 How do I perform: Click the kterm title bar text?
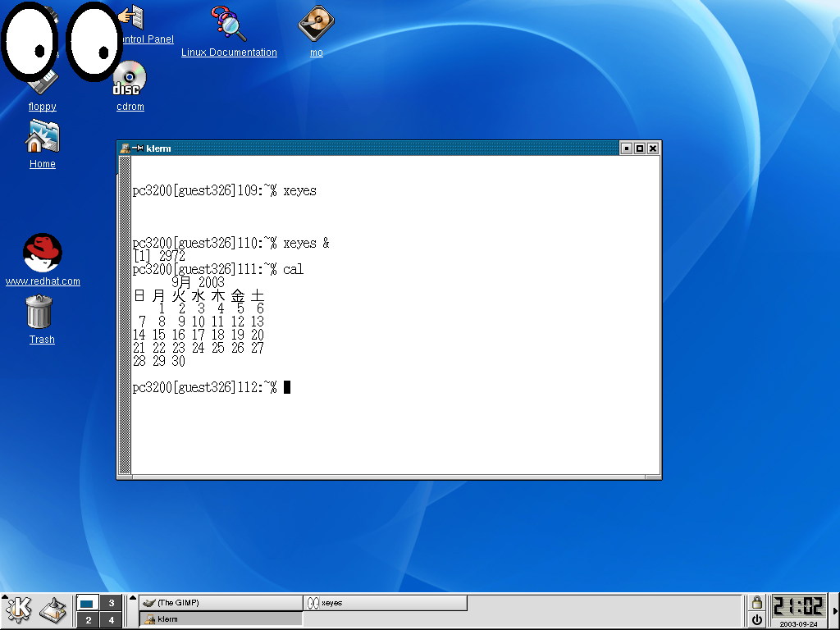(x=158, y=148)
